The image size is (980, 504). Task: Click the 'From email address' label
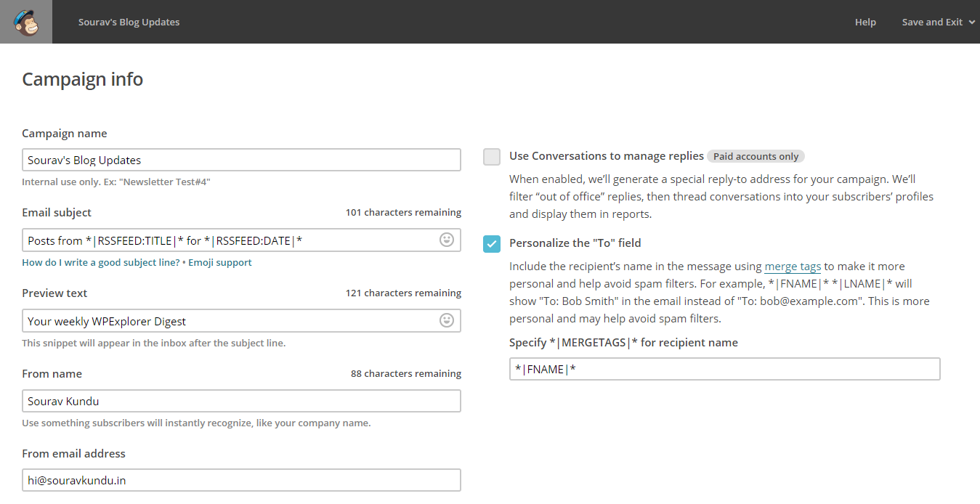[x=73, y=454]
